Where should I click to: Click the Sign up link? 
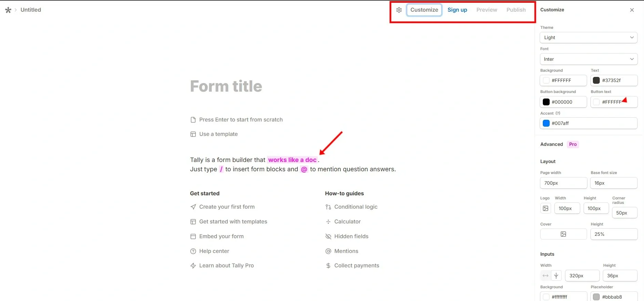[457, 10]
